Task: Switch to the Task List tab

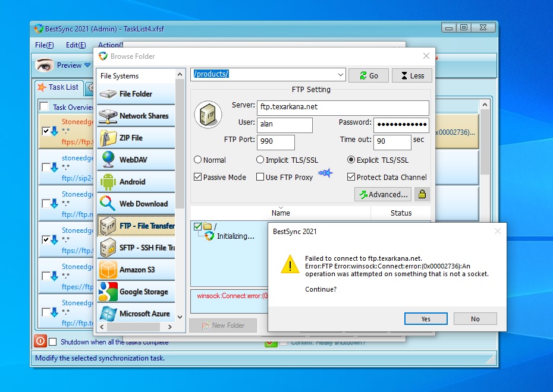Action: pyautogui.click(x=58, y=87)
